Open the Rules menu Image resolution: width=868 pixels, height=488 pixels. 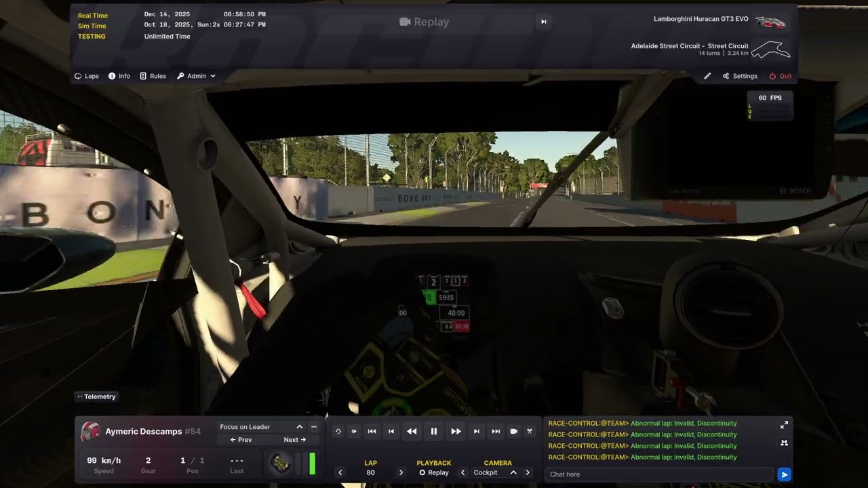pos(153,76)
